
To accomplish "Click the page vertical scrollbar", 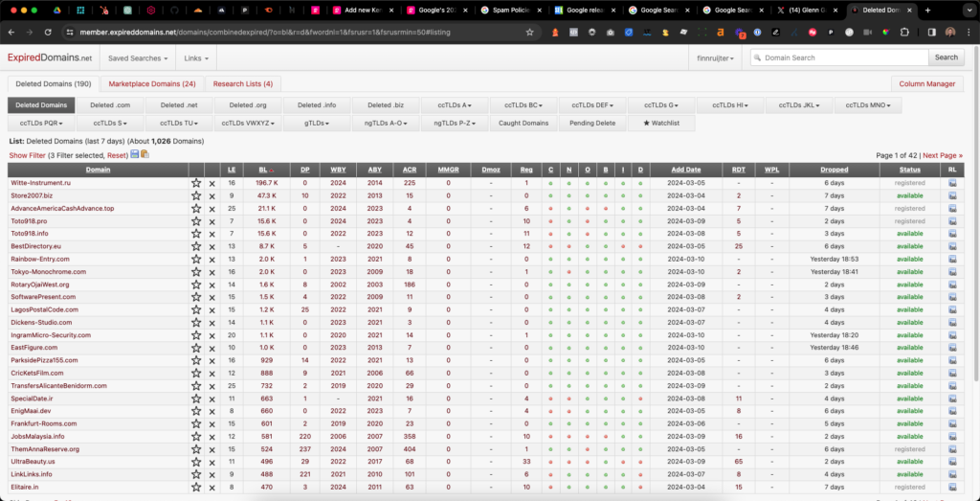I will (975, 213).
